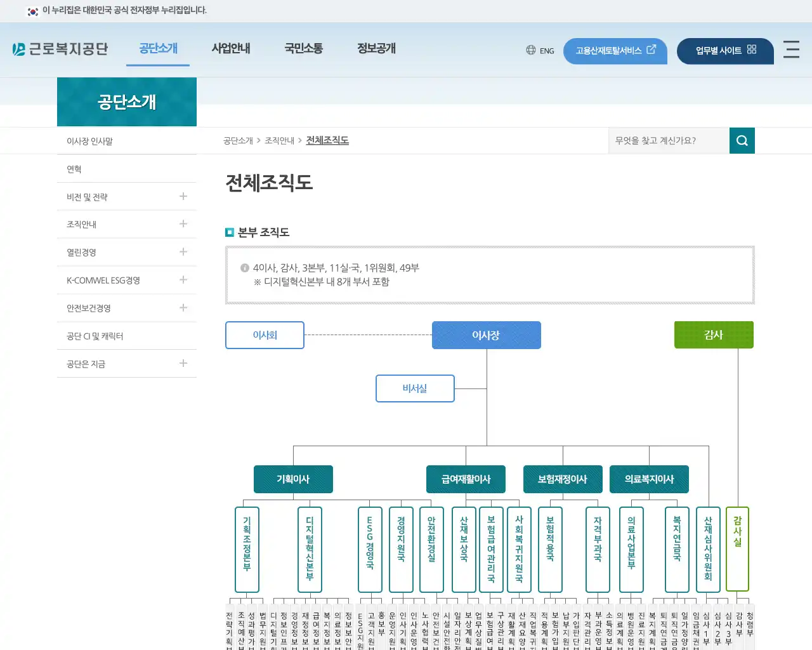Click the Korean flag icon in the top banner
This screenshot has height=650, width=812.
pos(32,10)
